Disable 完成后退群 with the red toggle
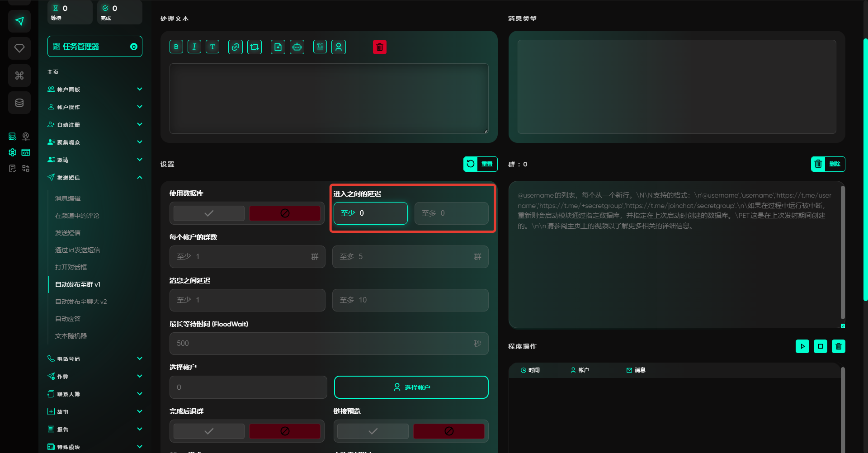868x453 pixels. pyautogui.click(x=285, y=431)
